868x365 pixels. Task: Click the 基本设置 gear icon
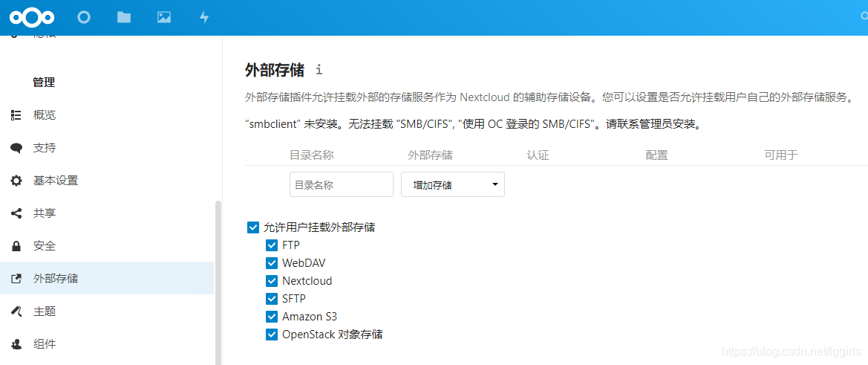pyautogui.click(x=16, y=181)
